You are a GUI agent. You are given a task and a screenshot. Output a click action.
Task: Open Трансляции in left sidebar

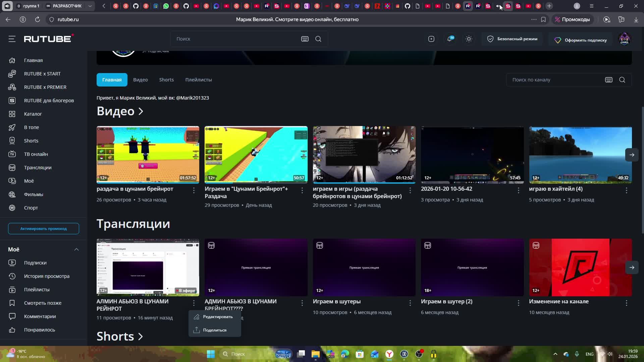click(x=38, y=168)
